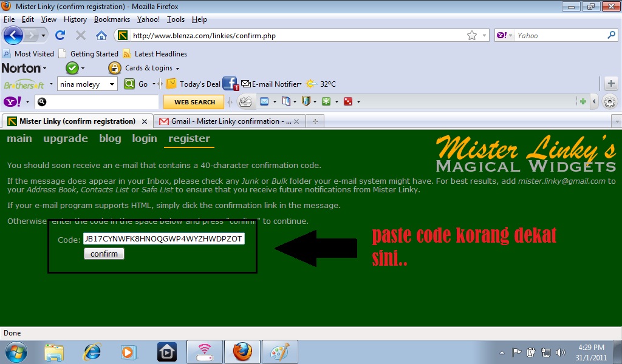Click the weather sun icon showing 32°C
Viewport: 622px width, 364px height.
click(312, 84)
